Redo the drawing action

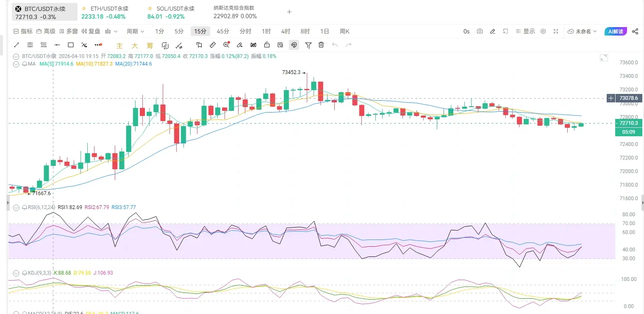(x=348, y=45)
